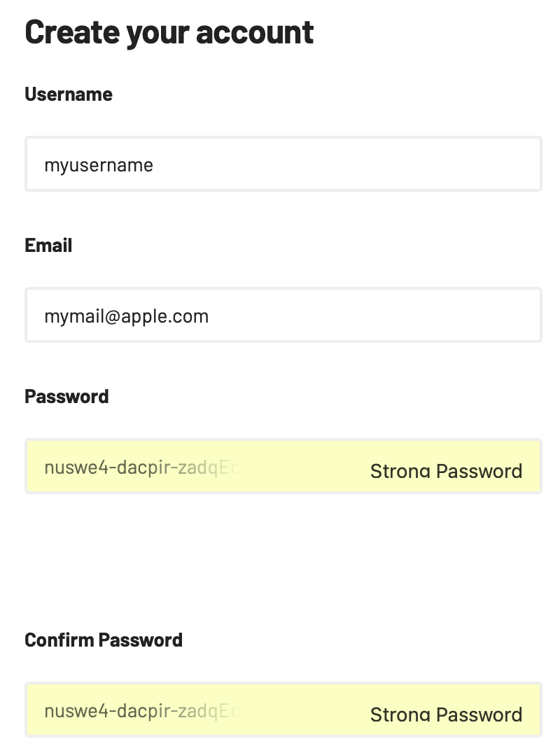This screenshot has height=746, width=560.
Task: Click "Strong Password" badge in Password field
Action: click(446, 471)
